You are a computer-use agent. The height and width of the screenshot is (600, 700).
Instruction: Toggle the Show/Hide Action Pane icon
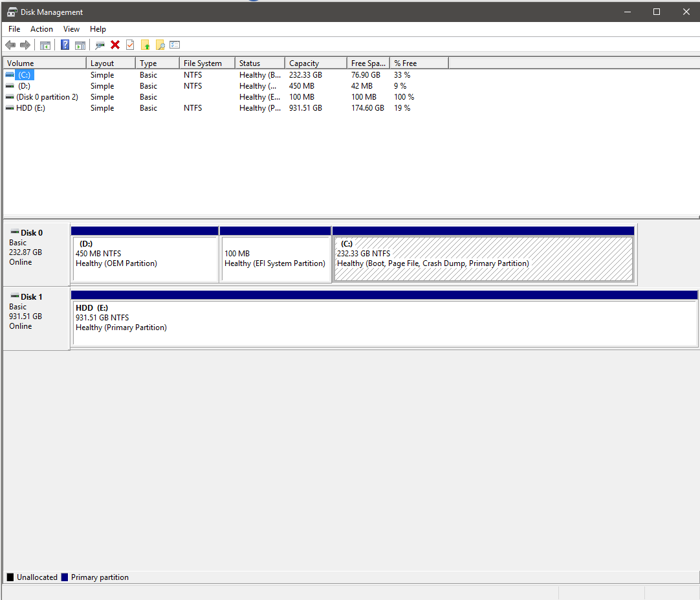[x=80, y=45]
